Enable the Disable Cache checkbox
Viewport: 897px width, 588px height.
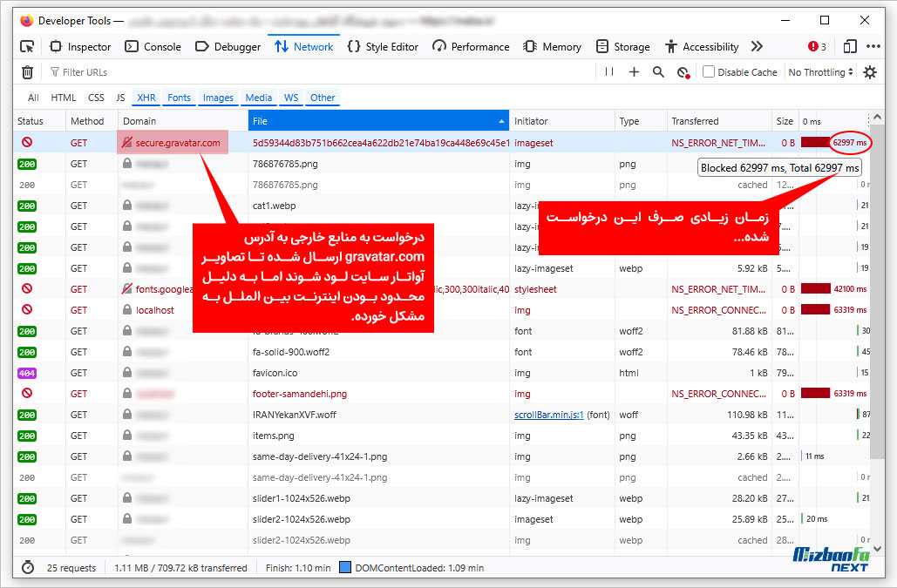coord(709,72)
